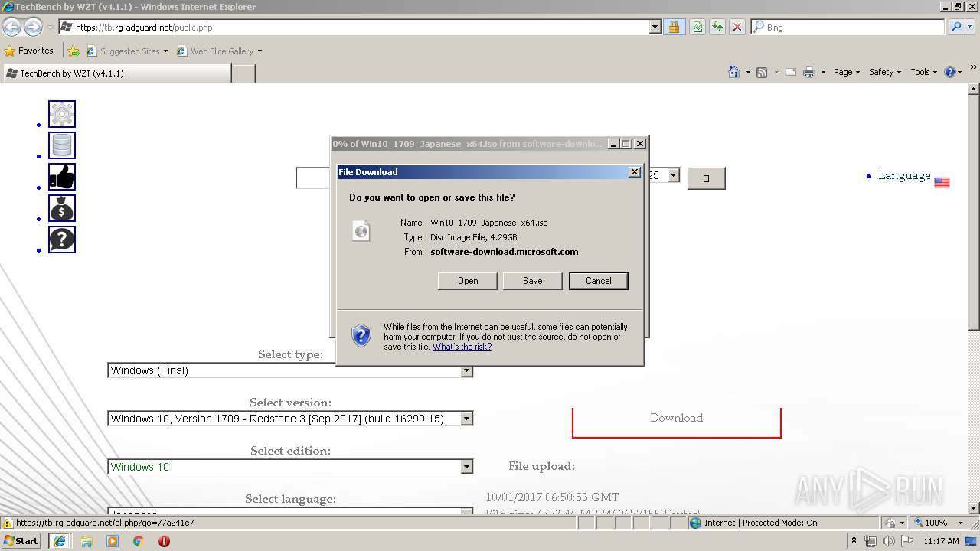The width and height of the screenshot is (980, 551).
Task: Open Windows Media Player in taskbar
Action: pos(113,541)
